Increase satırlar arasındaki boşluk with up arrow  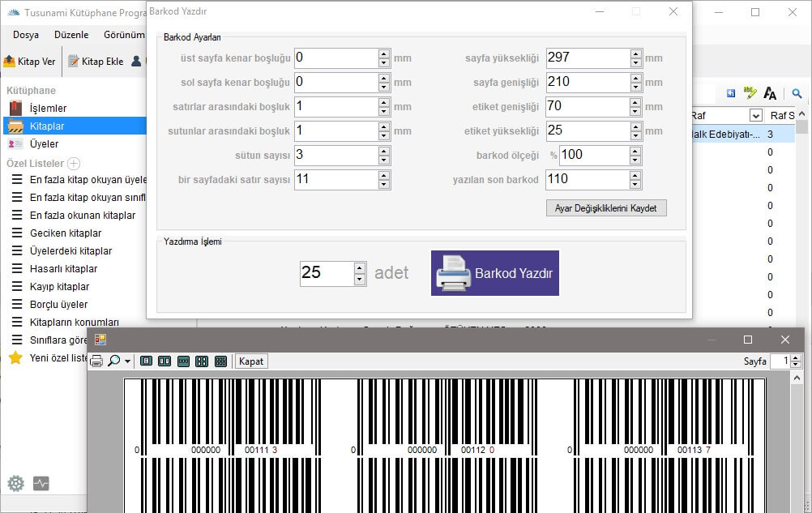coord(384,102)
